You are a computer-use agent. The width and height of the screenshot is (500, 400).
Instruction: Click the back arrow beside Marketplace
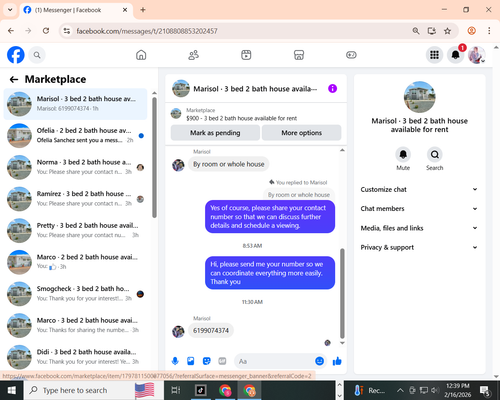[x=14, y=79]
